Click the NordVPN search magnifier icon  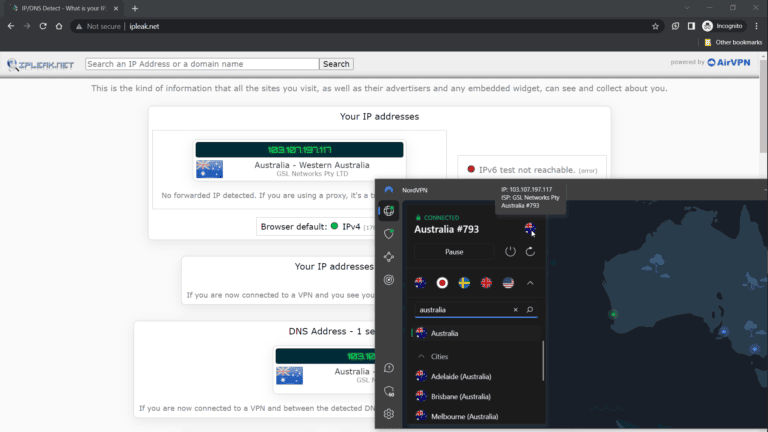[x=530, y=310]
